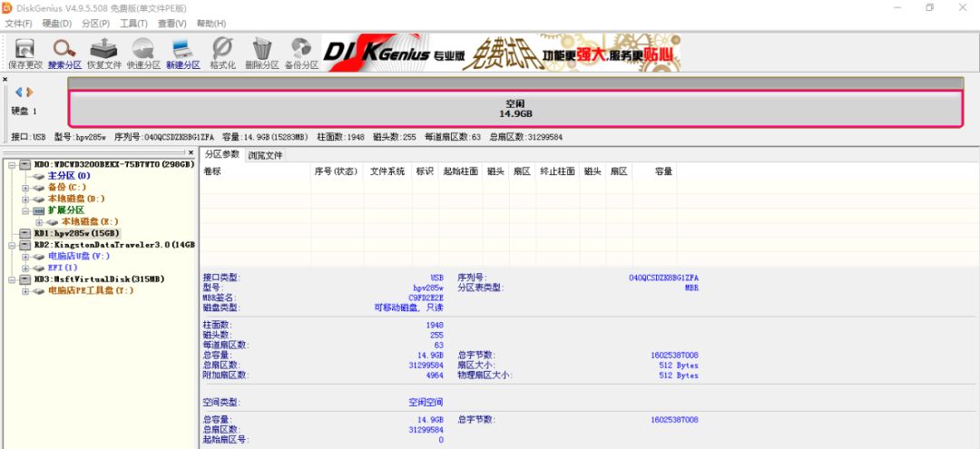Click the 删除分区 delete partition trash icon
Viewport: 980px width, 449px height.
(262, 54)
